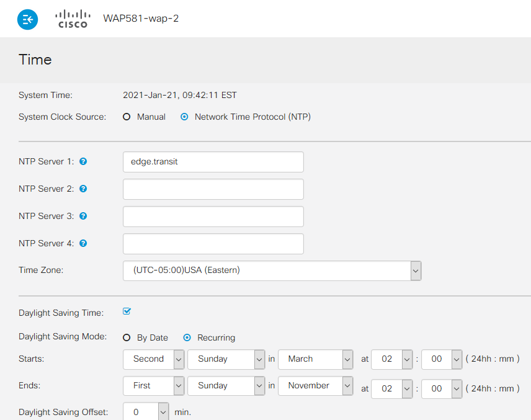Screen dimensions: 531x420
Task: Click the device name WAP581-wap-2
Action: 141,19
